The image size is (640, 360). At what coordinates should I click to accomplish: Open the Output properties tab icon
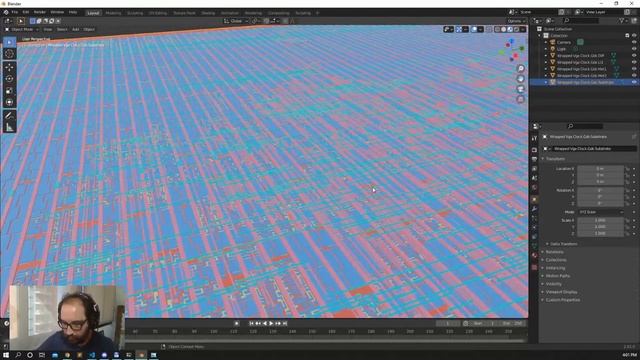point(534,159)
